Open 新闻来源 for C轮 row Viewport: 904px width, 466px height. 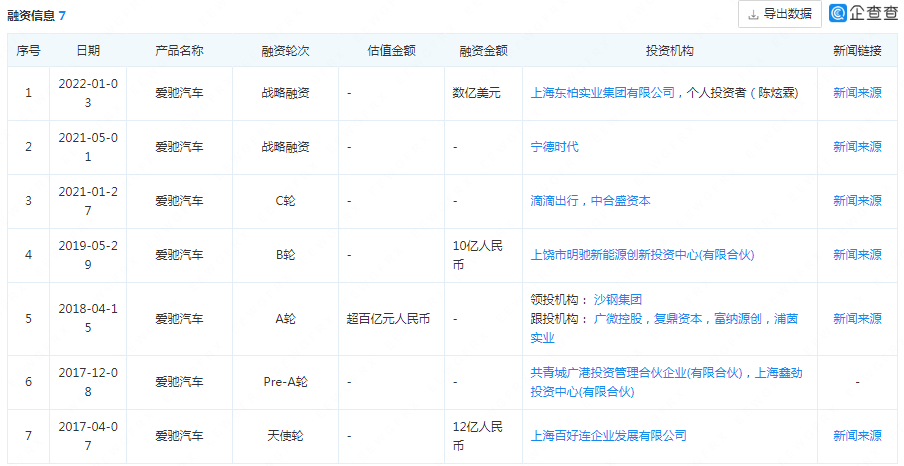point(857,201)
